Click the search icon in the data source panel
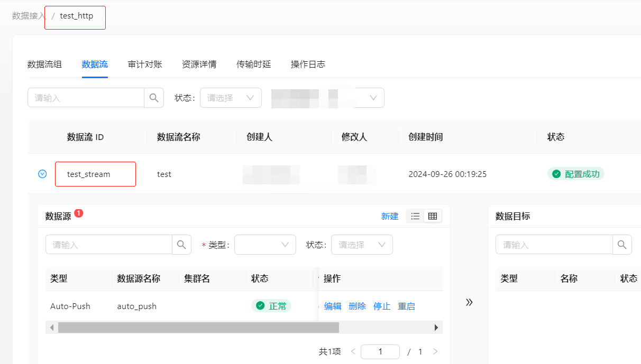Viewport: 641px width, 364px height. pyautogui.click(x=181, y=245)
